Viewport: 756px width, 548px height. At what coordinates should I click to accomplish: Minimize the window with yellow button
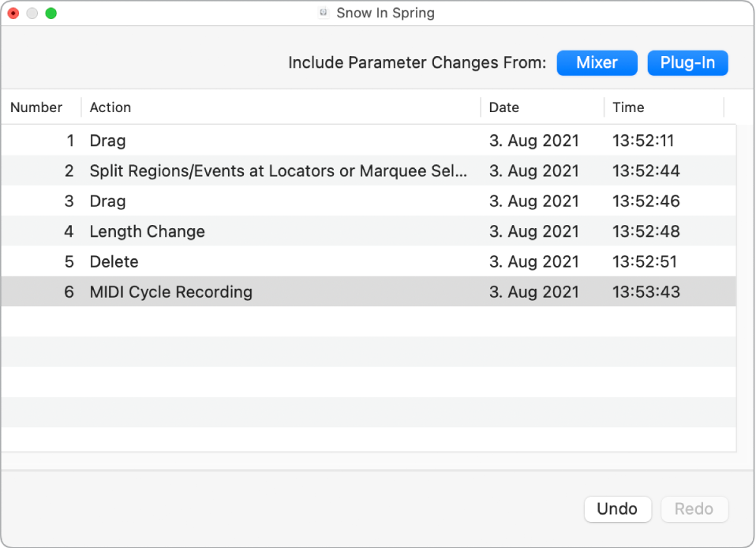click(32, 13)
